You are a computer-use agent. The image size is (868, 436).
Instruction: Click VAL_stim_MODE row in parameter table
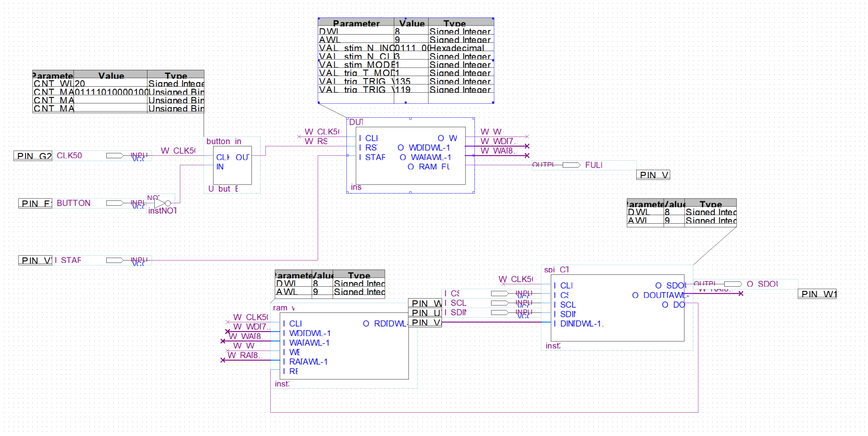[406, 65]
